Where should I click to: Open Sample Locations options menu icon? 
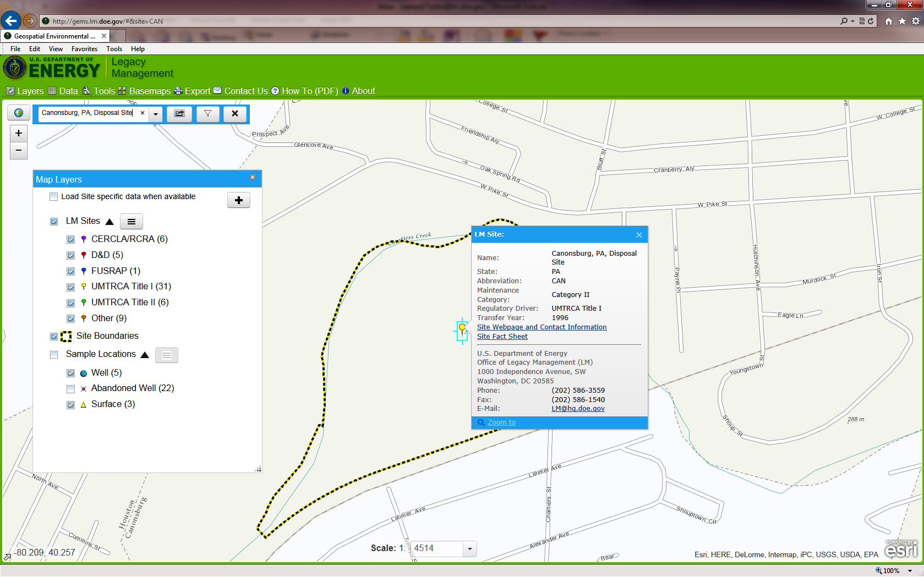pos(167,355)
